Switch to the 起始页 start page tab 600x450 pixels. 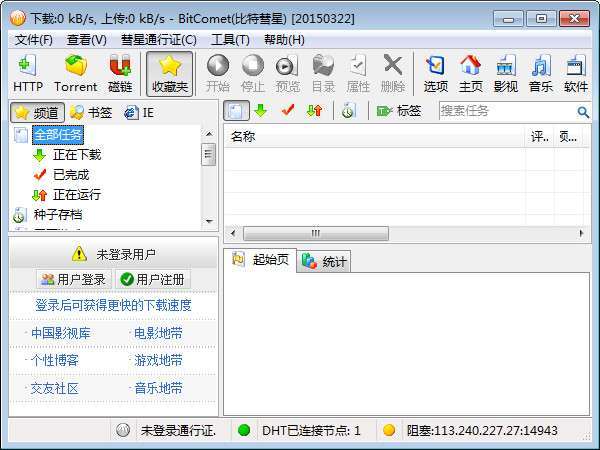[x=260, y=260]
